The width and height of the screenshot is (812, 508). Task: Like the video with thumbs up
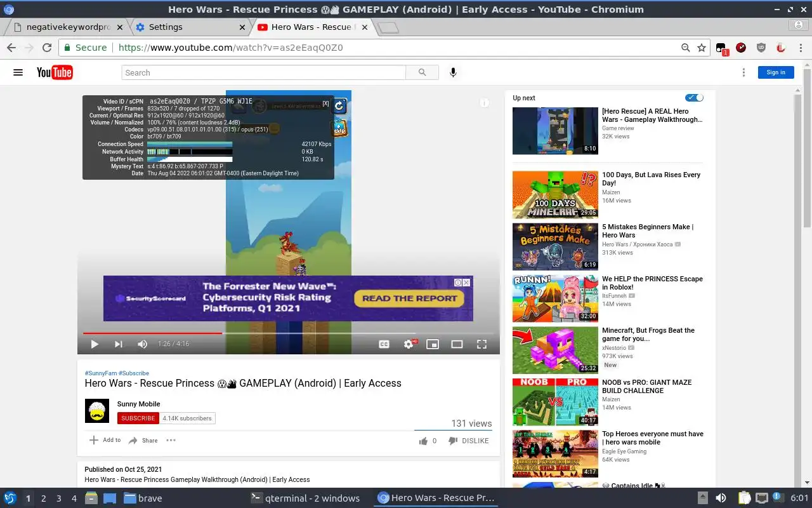pos(423,441)
